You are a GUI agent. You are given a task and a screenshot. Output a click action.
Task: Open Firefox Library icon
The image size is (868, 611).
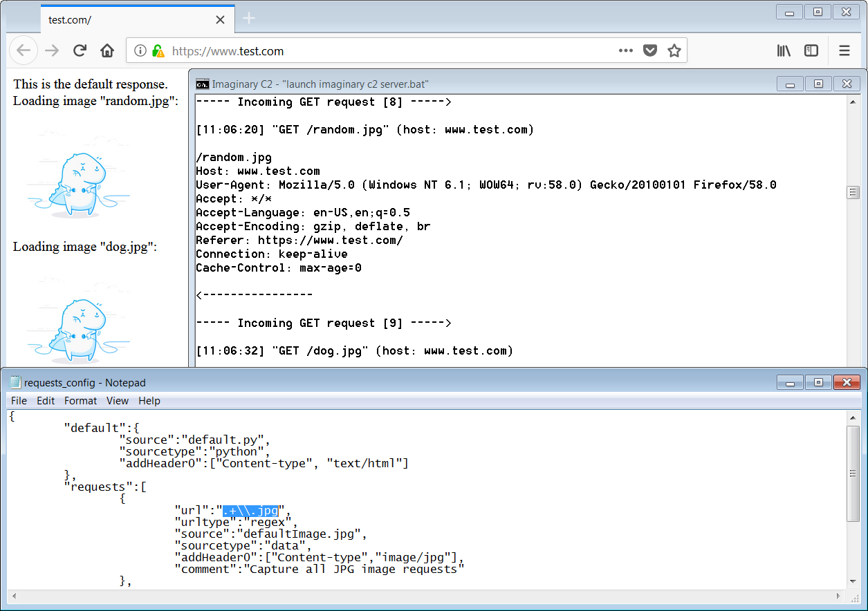coord(784,50)
